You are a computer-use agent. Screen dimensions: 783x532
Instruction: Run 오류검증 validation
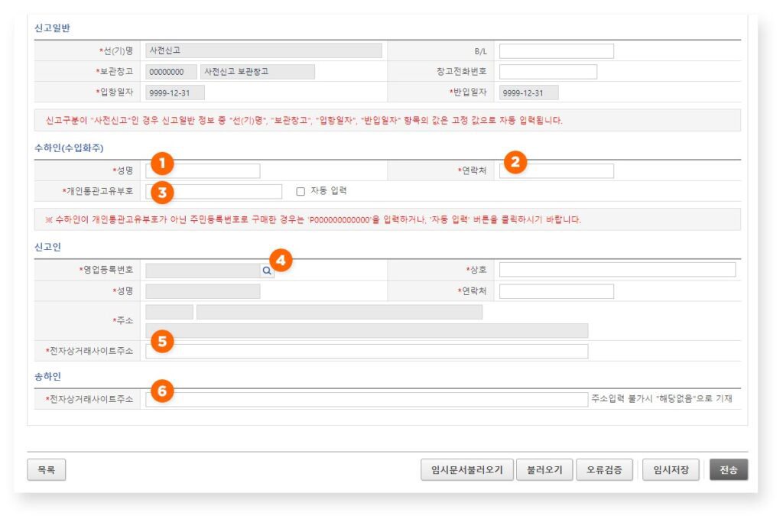click(604, 469)
